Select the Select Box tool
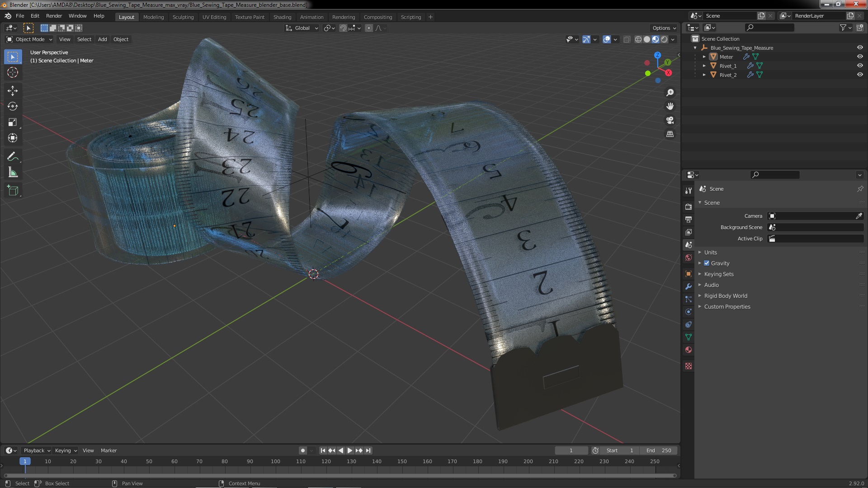 13,57
